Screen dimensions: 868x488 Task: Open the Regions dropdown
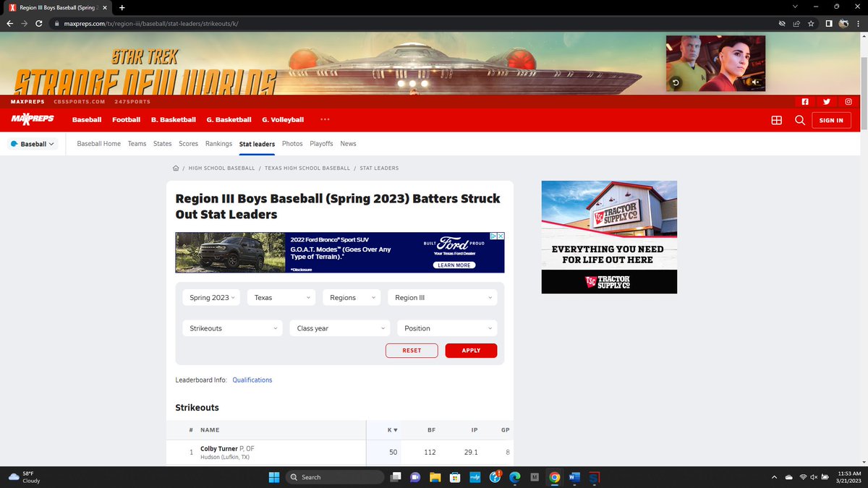(x=352, y=297)
